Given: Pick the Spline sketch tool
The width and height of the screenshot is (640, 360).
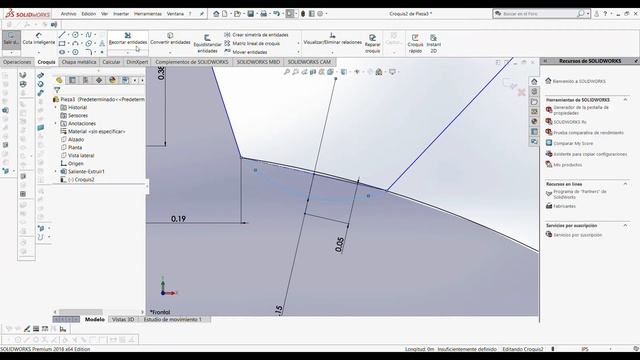Looking at the screenshot, I should [x=89, y=35].
